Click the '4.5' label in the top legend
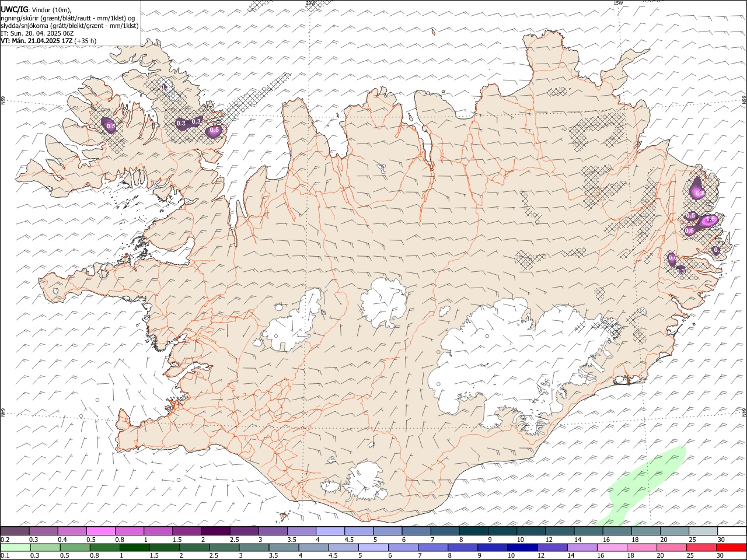Viewport: 747px width, 560px height. pos(349,540)
